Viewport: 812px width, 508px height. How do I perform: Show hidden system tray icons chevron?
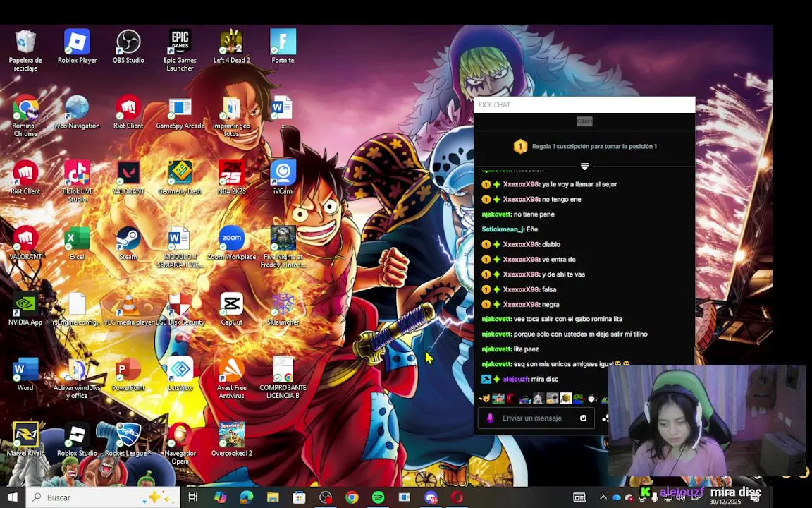pyautogui.click(x=603, y=497)
